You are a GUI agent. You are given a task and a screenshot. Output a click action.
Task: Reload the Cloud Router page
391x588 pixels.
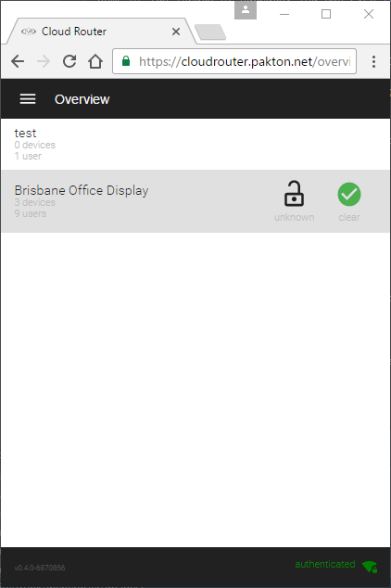click(69, 61)
